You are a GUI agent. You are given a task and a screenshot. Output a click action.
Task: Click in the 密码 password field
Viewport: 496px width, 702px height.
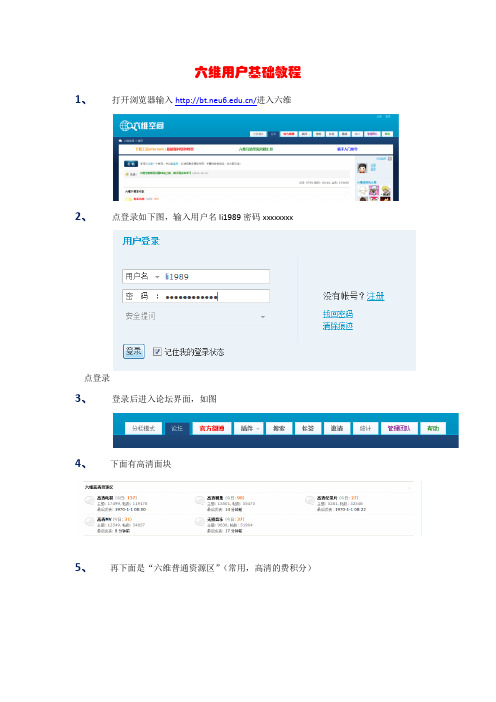coord(196,296)
